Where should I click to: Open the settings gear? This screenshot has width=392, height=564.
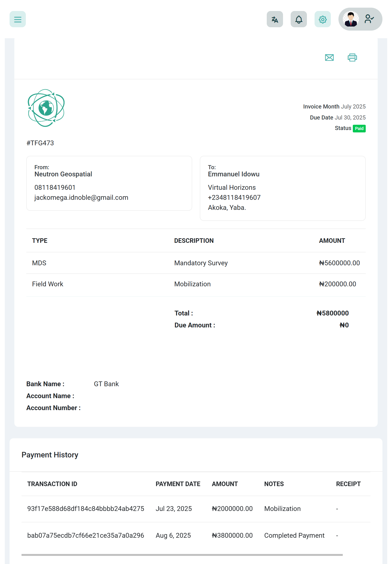click(322, 19)
